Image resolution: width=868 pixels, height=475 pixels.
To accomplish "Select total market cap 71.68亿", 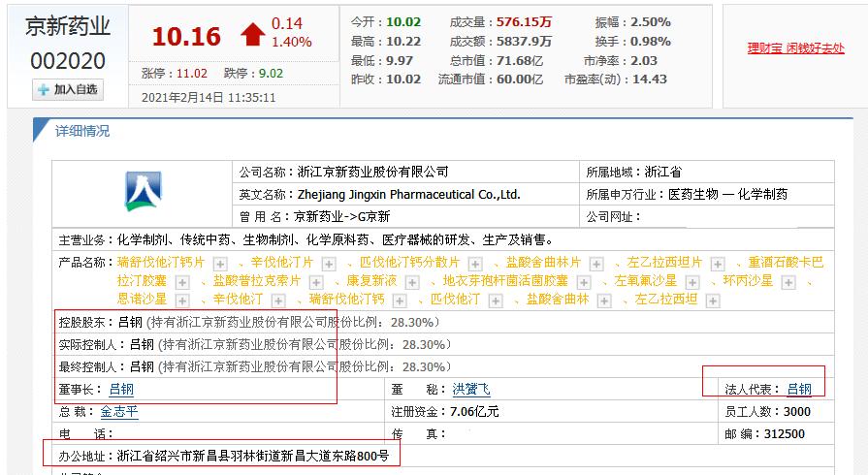I will (520, 60).
